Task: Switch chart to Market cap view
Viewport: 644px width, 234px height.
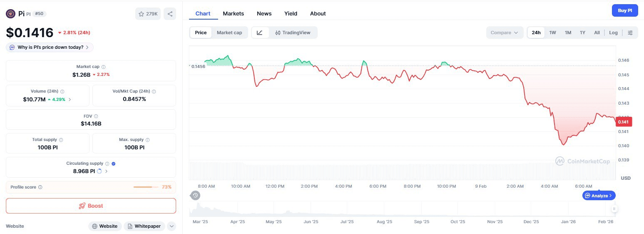Action: click(229, 33)
